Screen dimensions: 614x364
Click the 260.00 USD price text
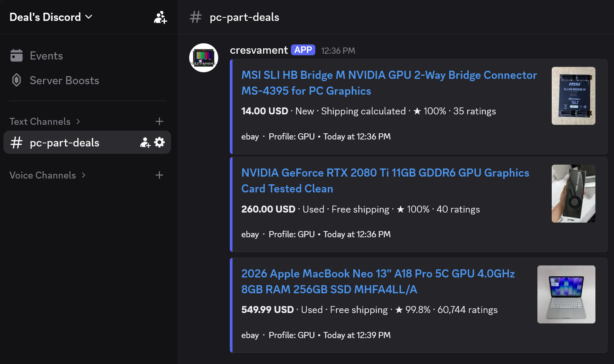[x=269, y=209]
